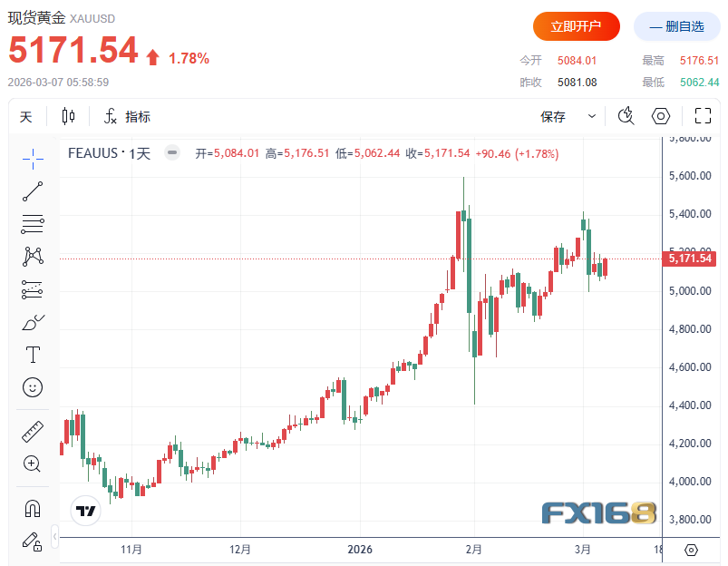Activate the ruler measure tool

pyautogui.click(x=33, y=432)
